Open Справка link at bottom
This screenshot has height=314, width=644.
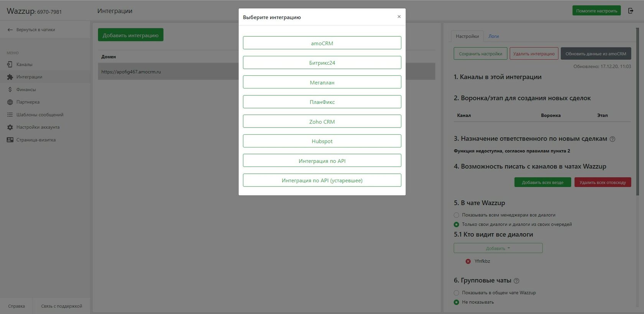point(16,306)
